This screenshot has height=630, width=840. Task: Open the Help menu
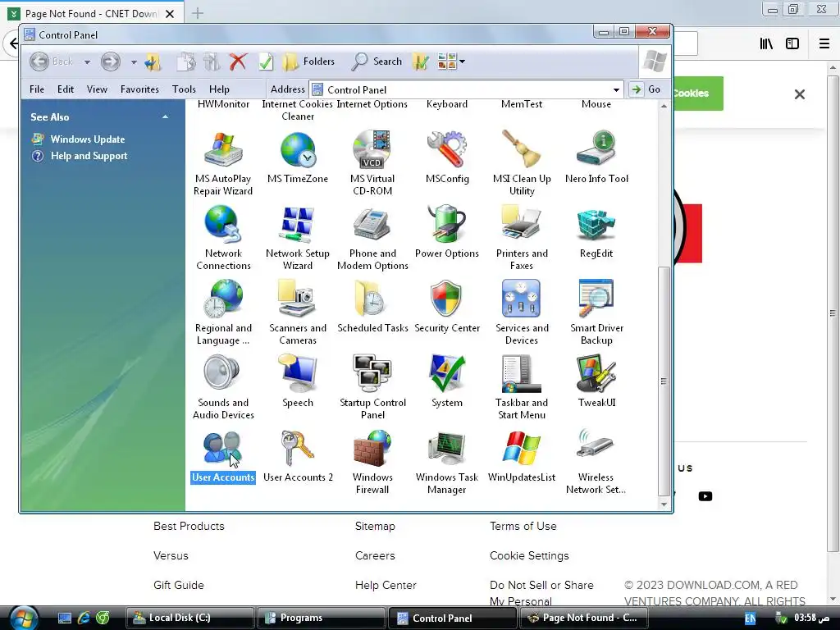pos(219,89)
